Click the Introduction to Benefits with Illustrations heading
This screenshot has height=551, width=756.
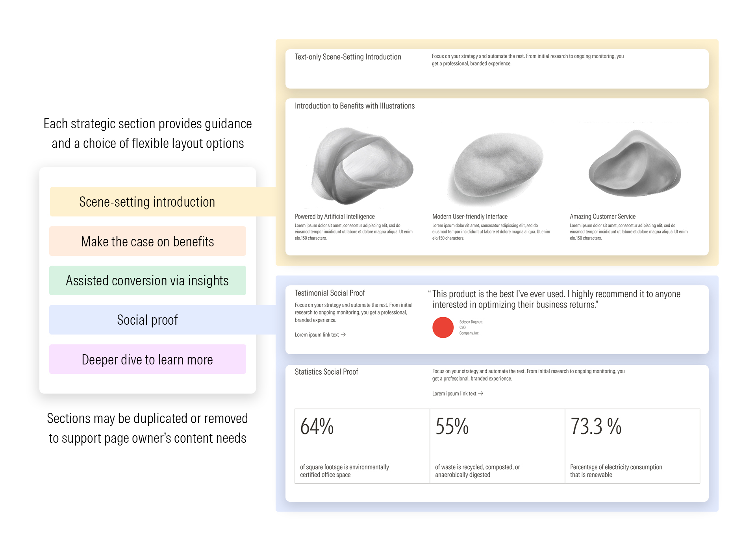tap(354, 106)
